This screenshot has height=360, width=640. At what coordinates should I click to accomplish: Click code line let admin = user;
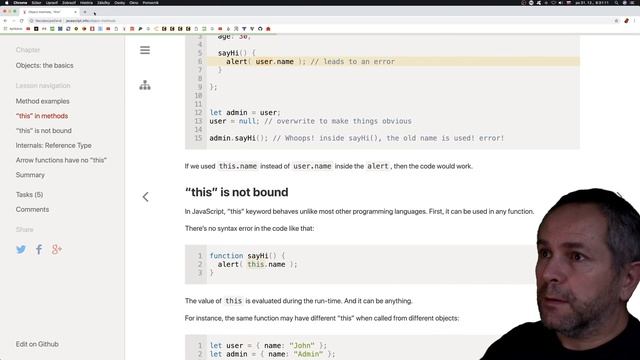[x=245, y=113]
